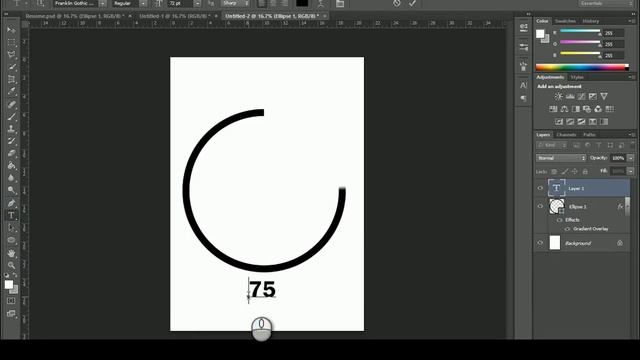Toggle text orientation button
640x360 pixels.
point(41,3)
